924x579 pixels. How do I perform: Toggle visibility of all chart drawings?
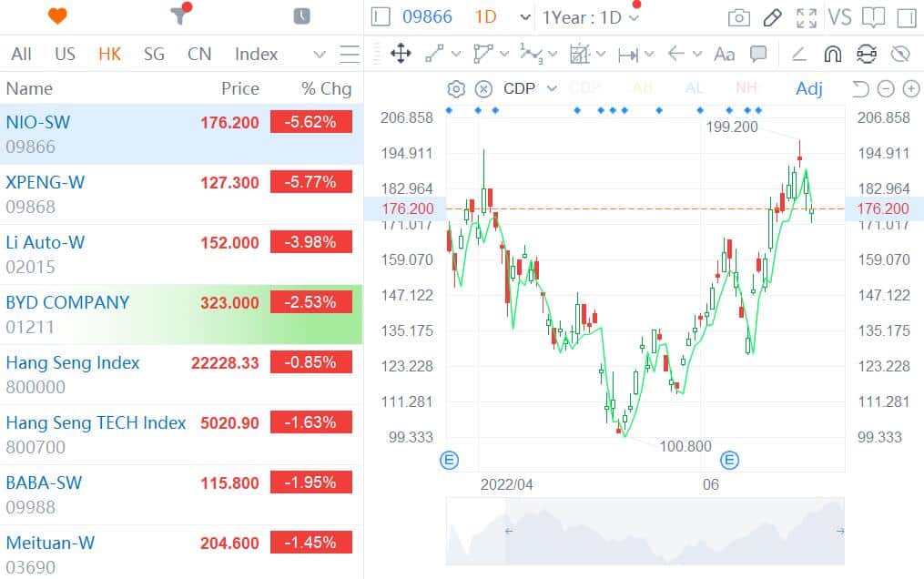pyautogui.click(x=900, y=54)
